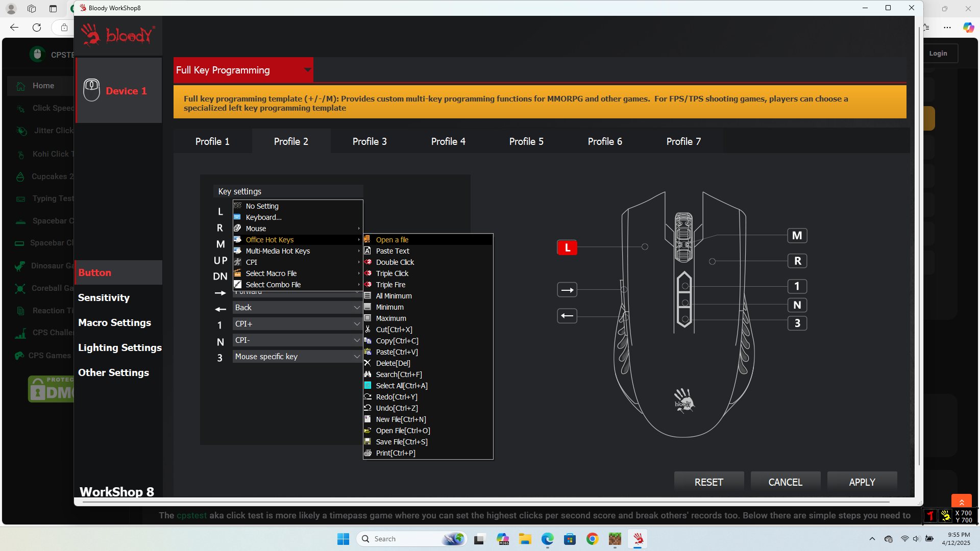The width and height of the screenshot is (980, 551).
Task: Open the Mouse specific key dropdown
Action: coord(297,357)
